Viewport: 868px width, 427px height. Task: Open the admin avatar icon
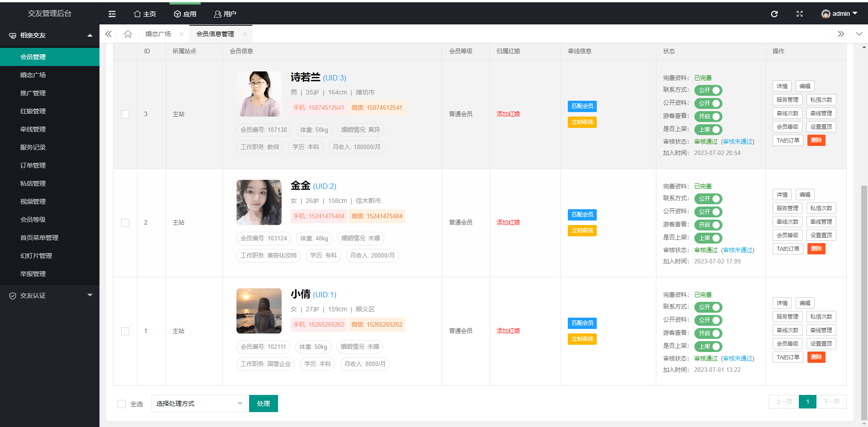pyautogui.click(x=826, y=14)
